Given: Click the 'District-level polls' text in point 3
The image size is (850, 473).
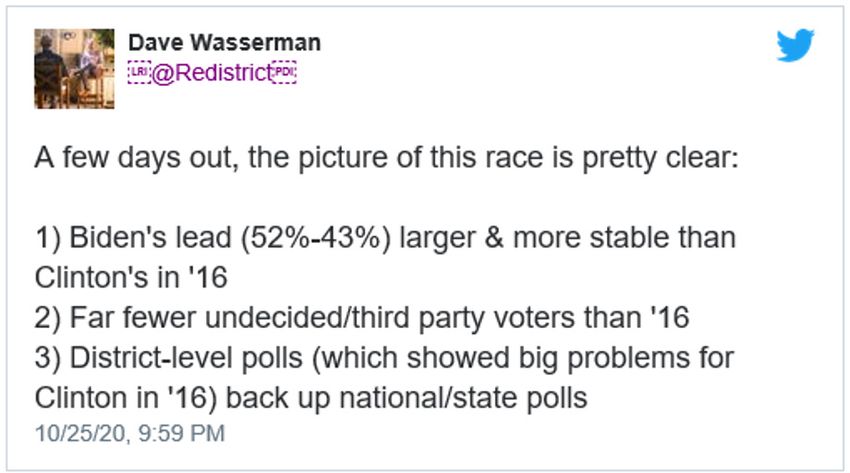Looking at the screenshot, I should coord(186,358).
